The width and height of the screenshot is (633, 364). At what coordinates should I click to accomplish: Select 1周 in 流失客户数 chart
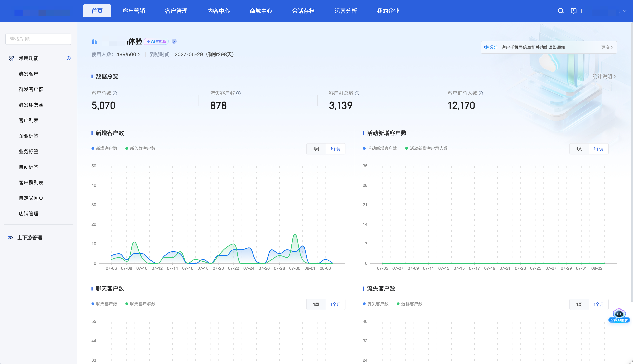coord(579,305)
